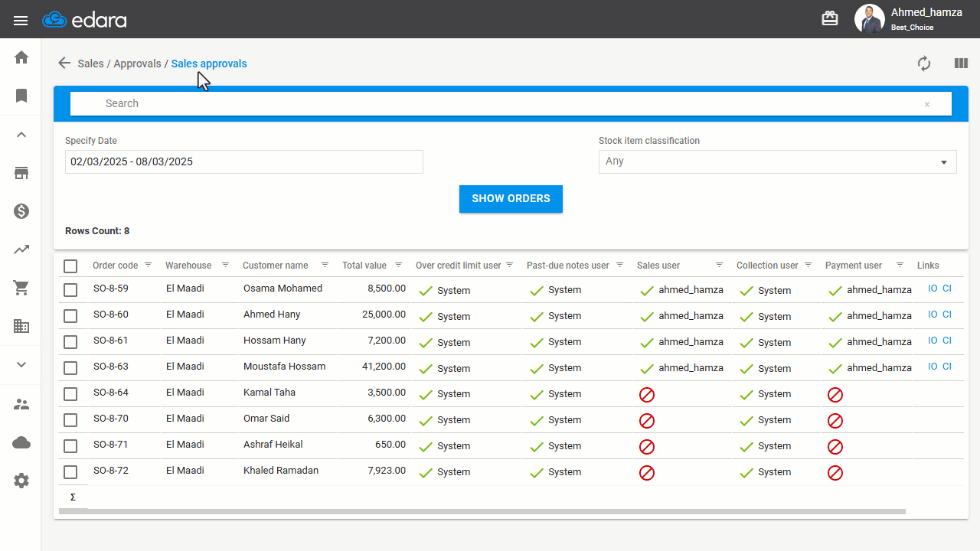
Task: Click the back arrow beside Sales breadcrumb
Action: (x=64, y=64)
